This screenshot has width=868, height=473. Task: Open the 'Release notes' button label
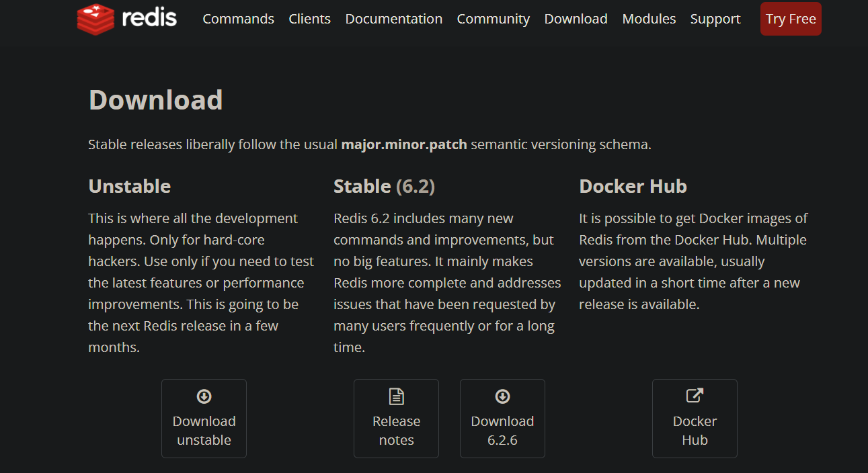pos(397,431)
